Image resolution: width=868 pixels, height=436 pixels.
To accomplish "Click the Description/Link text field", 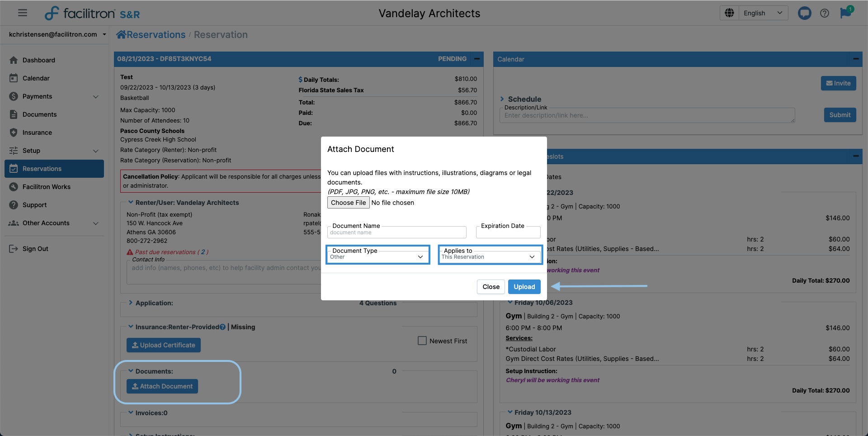I will pyautogui.click(x=647, y=115).
